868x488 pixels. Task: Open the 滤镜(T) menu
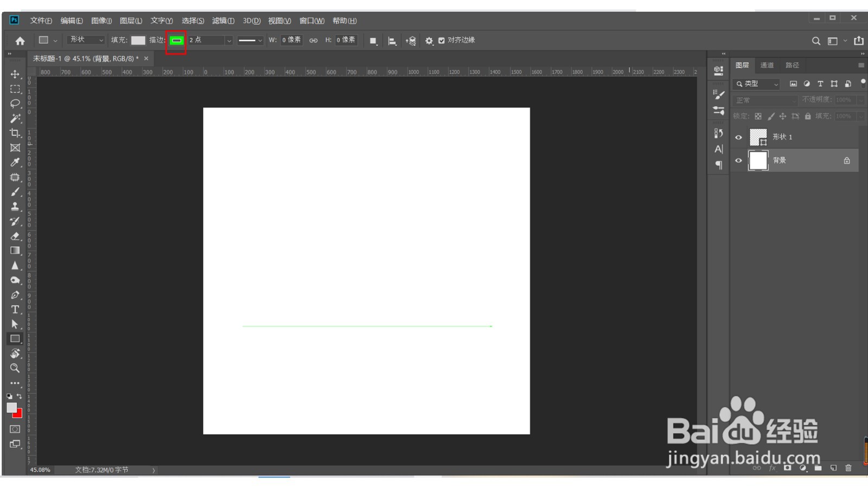click(223, 21)
